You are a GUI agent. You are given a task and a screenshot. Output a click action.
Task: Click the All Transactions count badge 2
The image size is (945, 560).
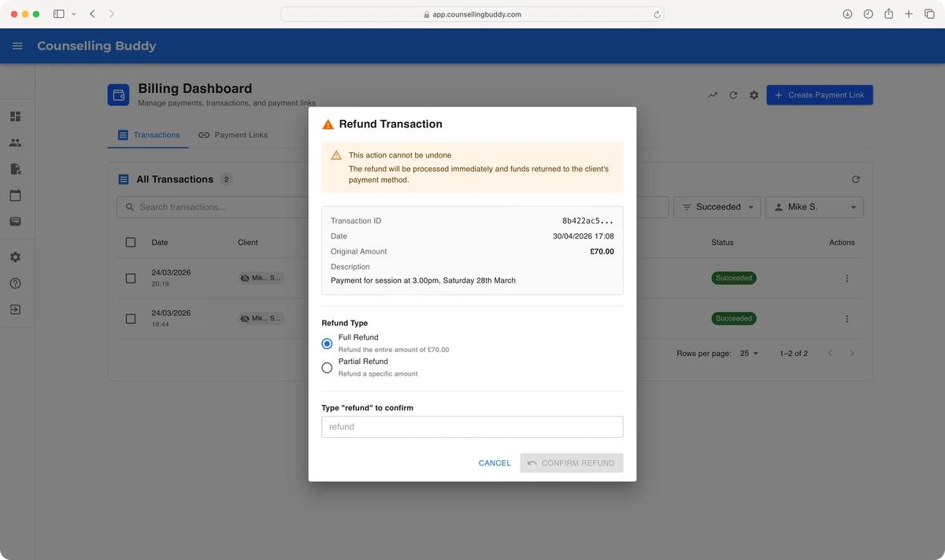click(226, 180)
